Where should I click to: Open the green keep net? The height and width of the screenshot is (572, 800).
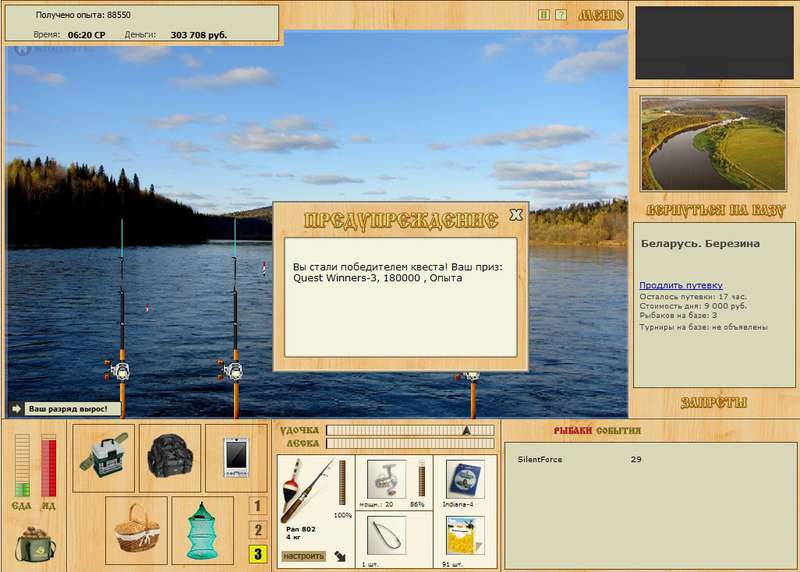click(203, 530)
